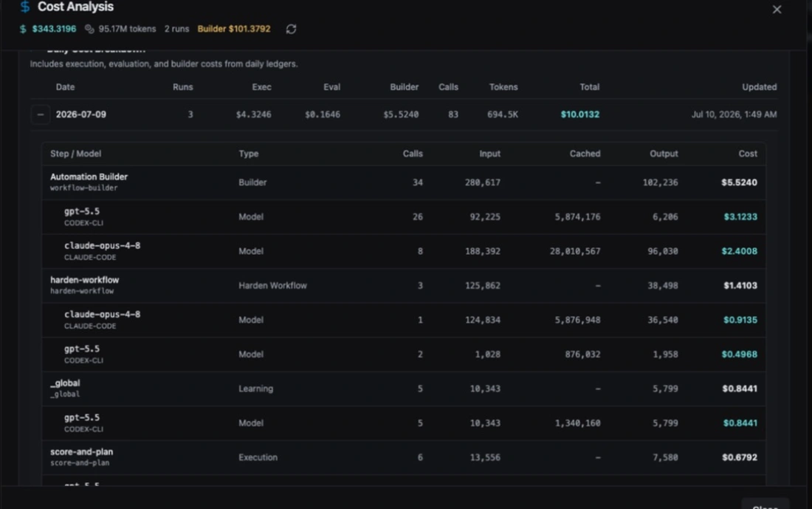Click the Runs column header
812x509 pixels.
click(x=183, y=87)
